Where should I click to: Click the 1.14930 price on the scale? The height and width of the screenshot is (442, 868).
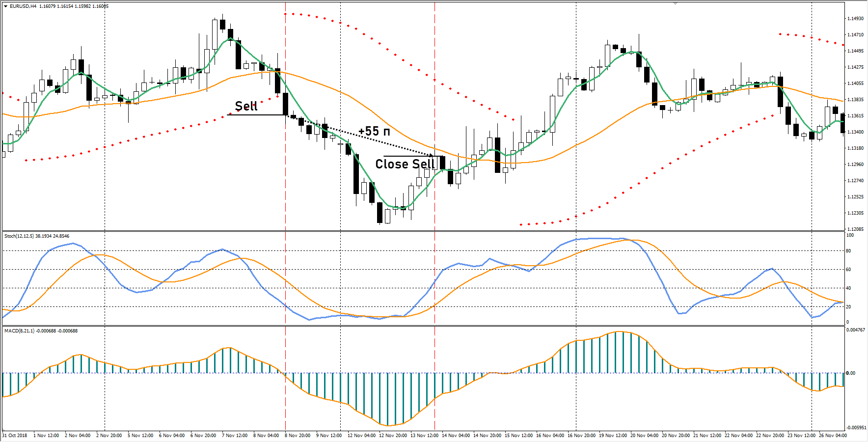(x=855, y=19)
